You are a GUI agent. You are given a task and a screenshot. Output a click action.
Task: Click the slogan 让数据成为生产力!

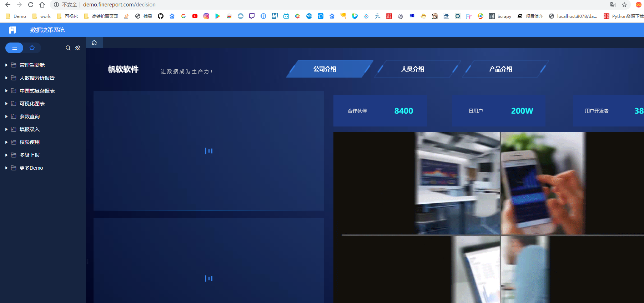tap(187, 71)
